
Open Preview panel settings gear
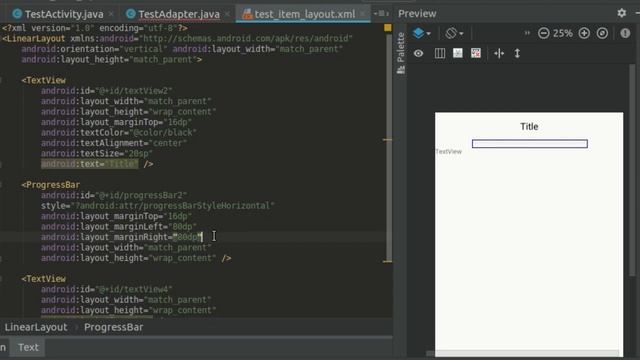(x=622, y=13)
